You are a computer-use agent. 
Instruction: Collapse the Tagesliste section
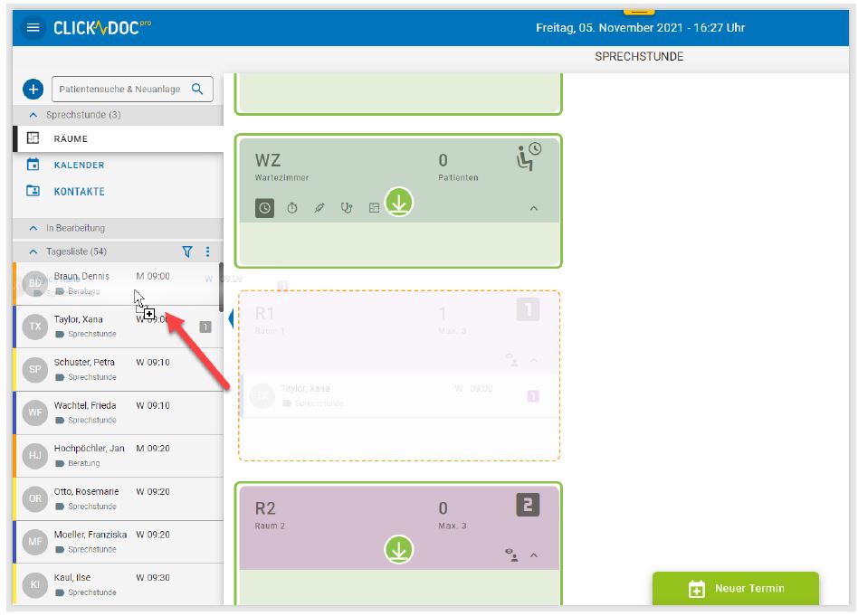coord(33,251)
